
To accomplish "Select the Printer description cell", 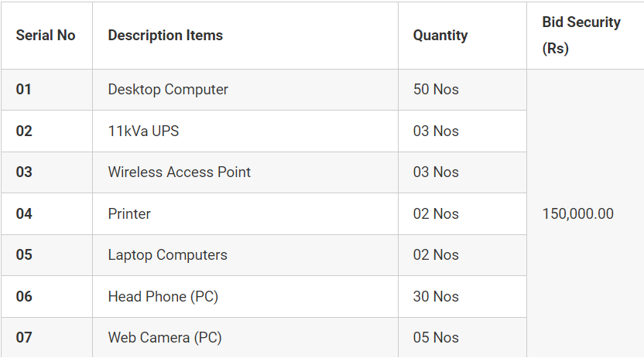I will (129, 214).
